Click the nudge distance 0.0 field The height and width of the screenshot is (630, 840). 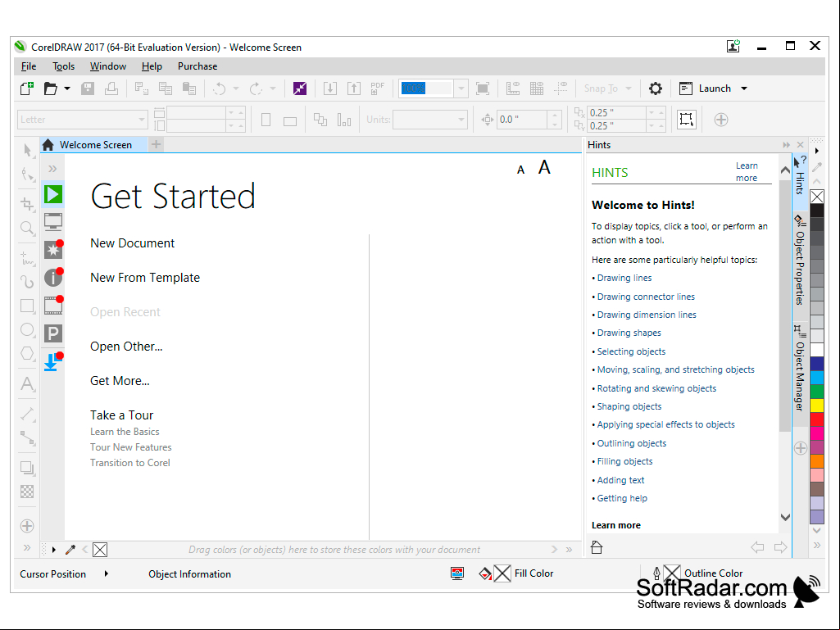point(522,120)
